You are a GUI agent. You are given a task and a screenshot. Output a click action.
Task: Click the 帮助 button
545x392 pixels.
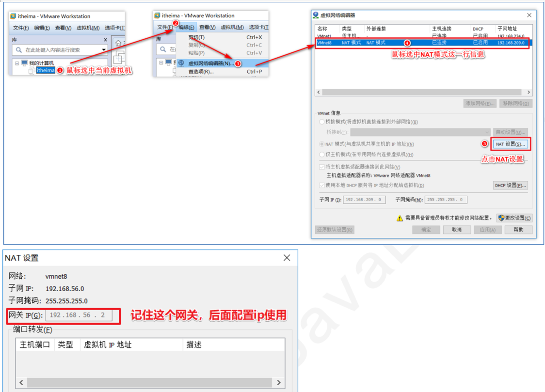pos(518,230)
